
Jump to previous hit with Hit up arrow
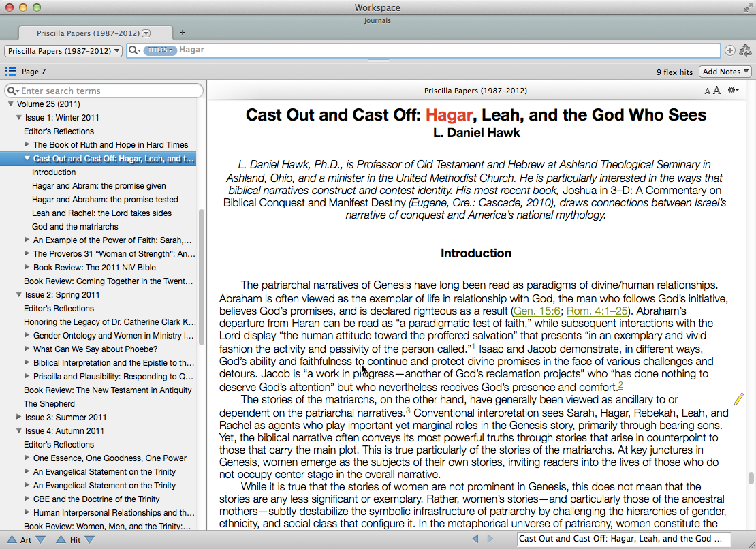click(x=61, y=540)
